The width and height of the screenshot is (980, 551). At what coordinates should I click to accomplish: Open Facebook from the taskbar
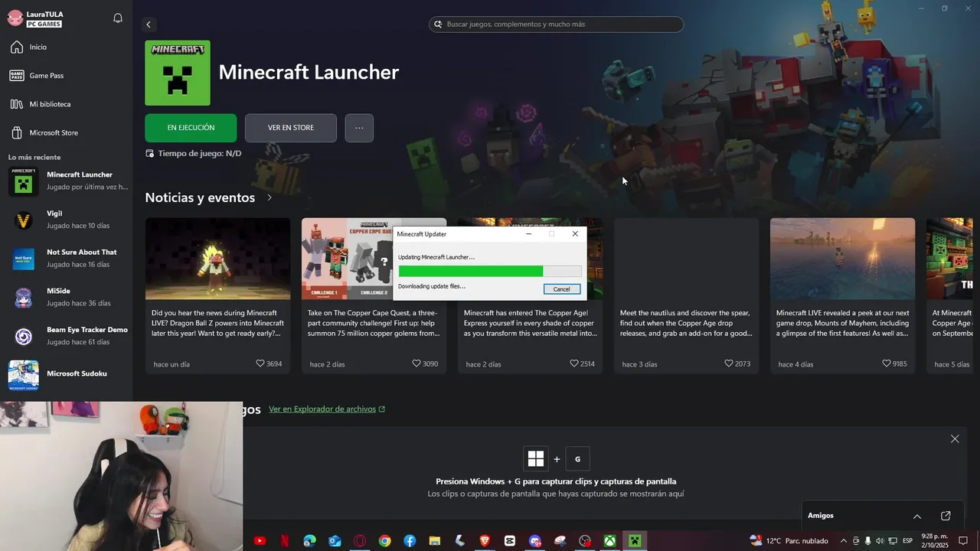click(x=410, y=541)
